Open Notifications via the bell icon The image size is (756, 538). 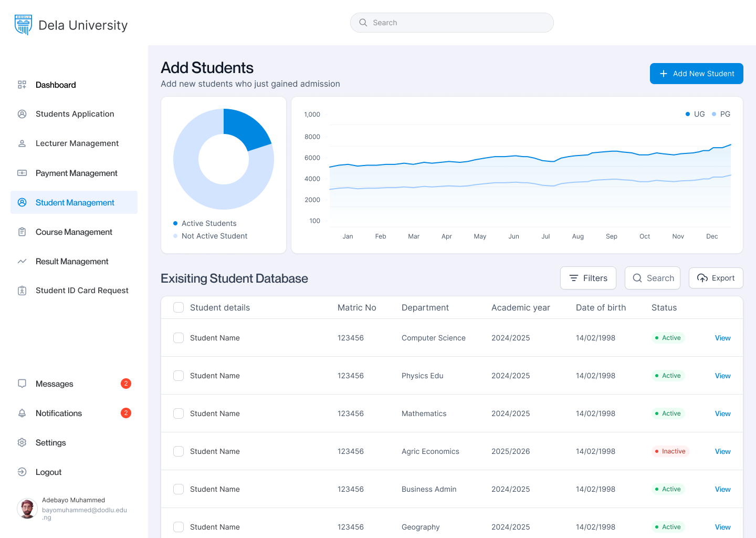coord(22,413)
